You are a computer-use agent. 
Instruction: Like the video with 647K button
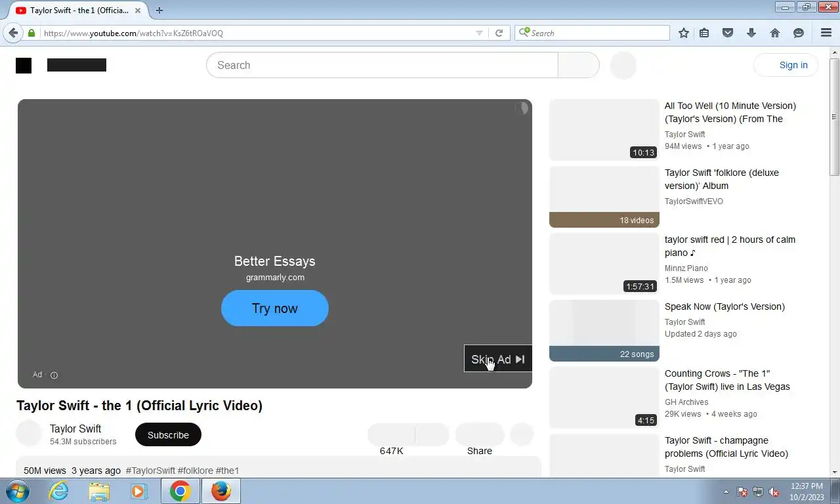pos(391,434)
